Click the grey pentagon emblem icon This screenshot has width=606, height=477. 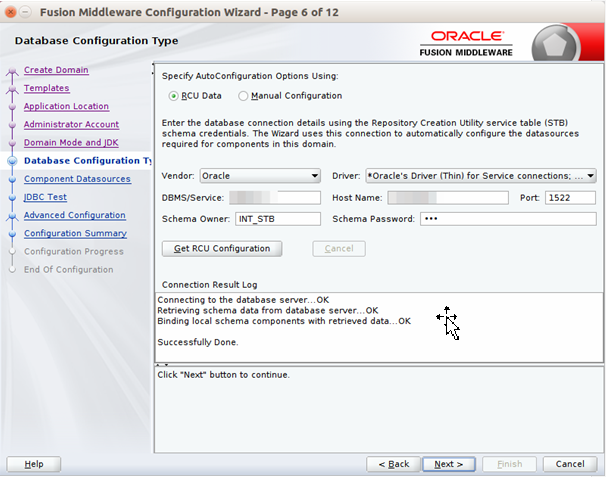(555, 45)
